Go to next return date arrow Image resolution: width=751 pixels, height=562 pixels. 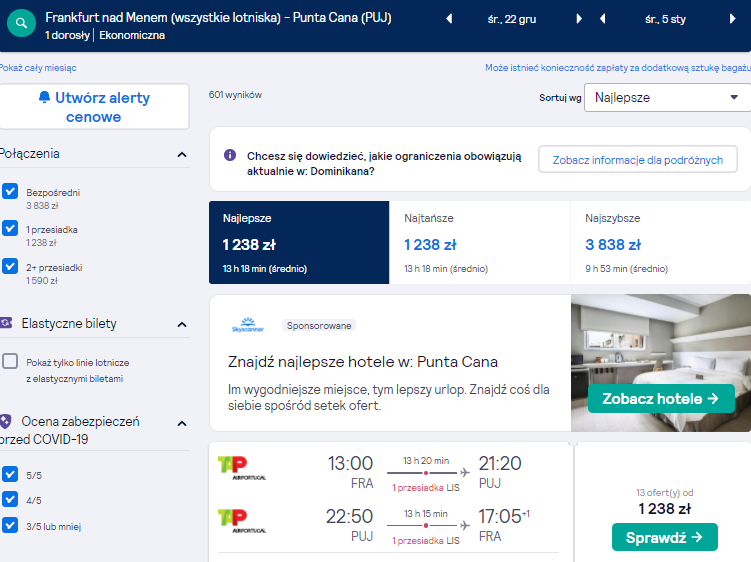(x=732, y=19)
